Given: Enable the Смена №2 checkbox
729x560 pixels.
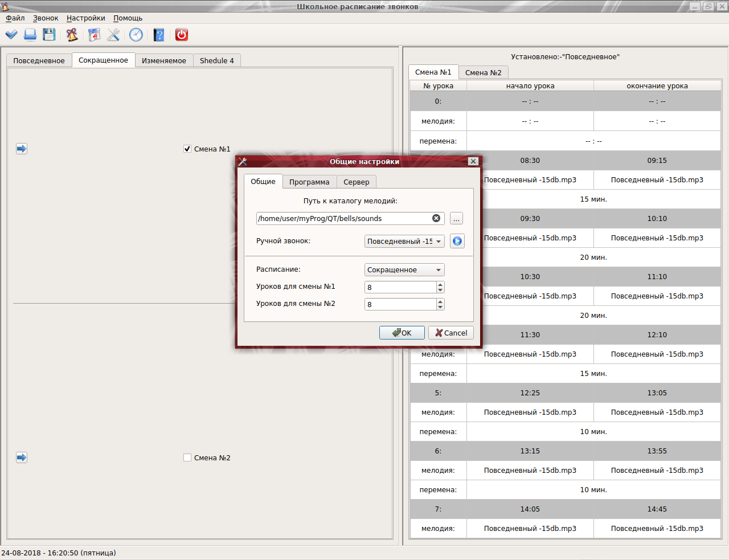Looking at the screenshot, I should [x=187, y=457].
